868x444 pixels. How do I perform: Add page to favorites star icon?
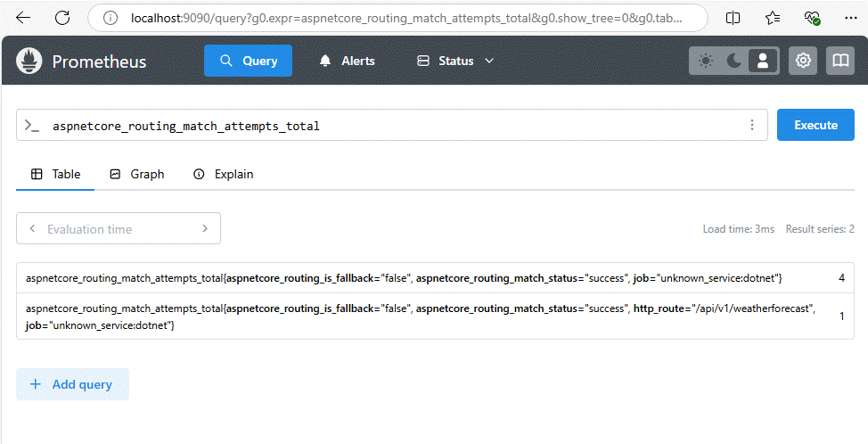[x=773, y=18]
